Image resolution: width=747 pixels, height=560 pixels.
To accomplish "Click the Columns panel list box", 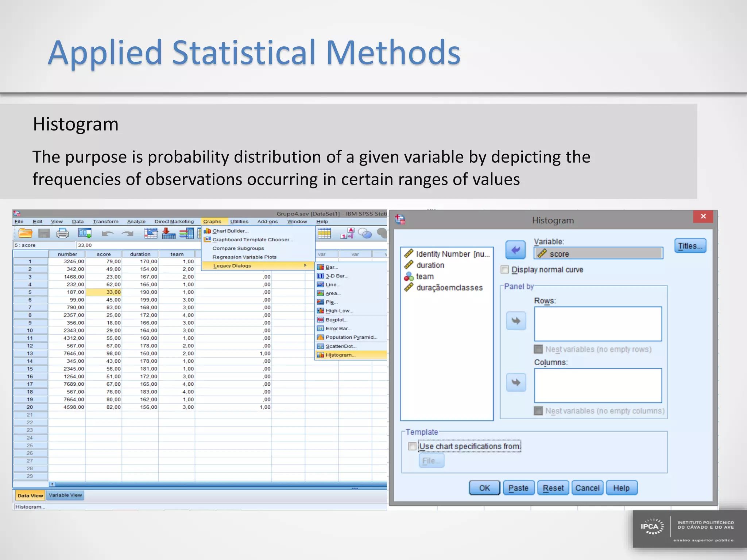I will point(598,385).
